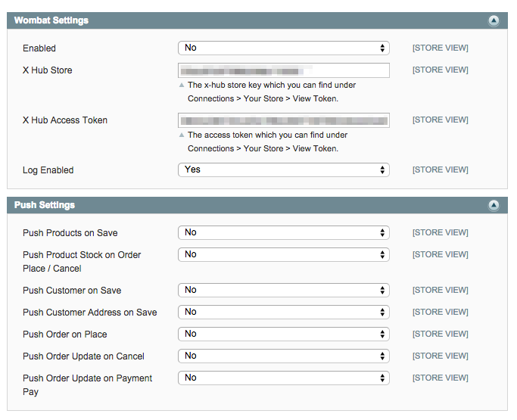Viewport: 517px width, 420px height.
Task: Click the Push Customer on Save label
Action: point(72,291)
